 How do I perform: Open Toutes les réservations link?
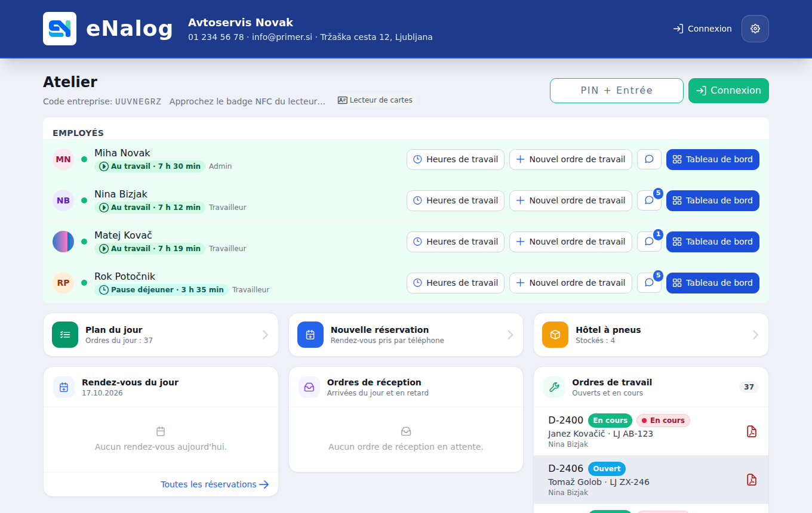point(215,484)
